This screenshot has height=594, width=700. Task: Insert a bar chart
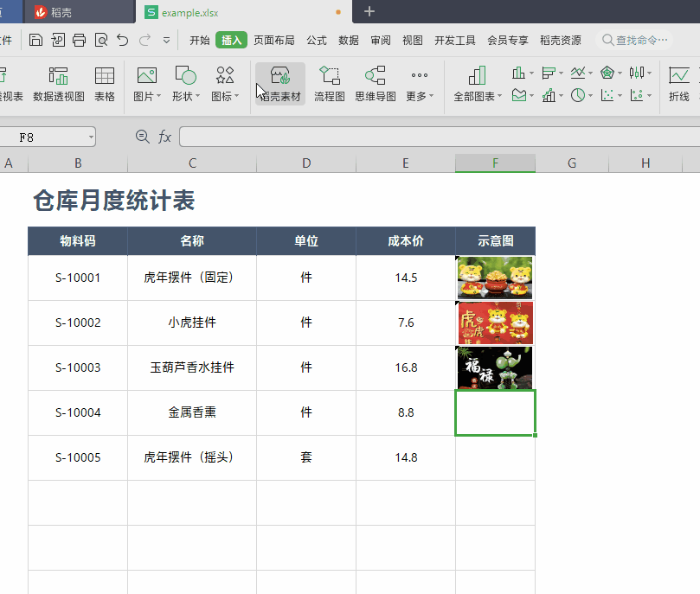[548, 73]
